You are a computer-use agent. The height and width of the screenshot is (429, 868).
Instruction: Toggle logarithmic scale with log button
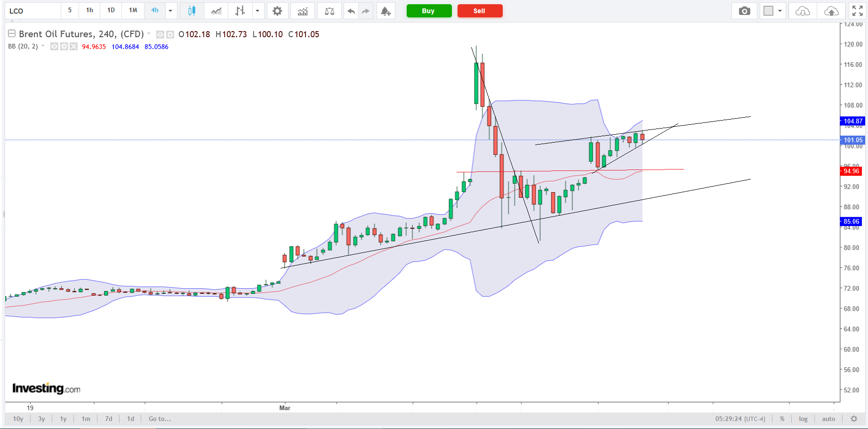[803, 419]
